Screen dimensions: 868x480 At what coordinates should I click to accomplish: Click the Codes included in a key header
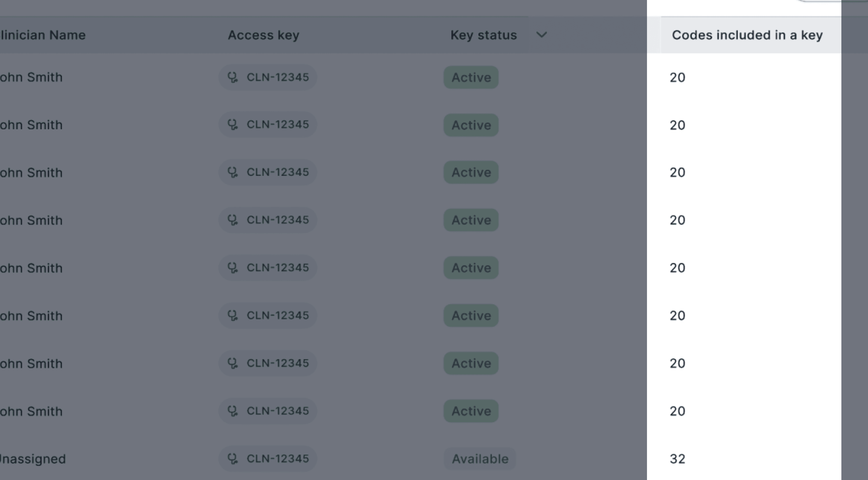point(747,35)
